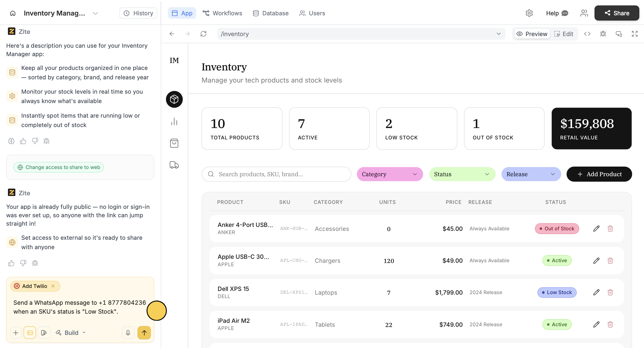Screen dimensions: 644x348
Task: Open the shopping bag sidebar icon
Action: [174, 143]
